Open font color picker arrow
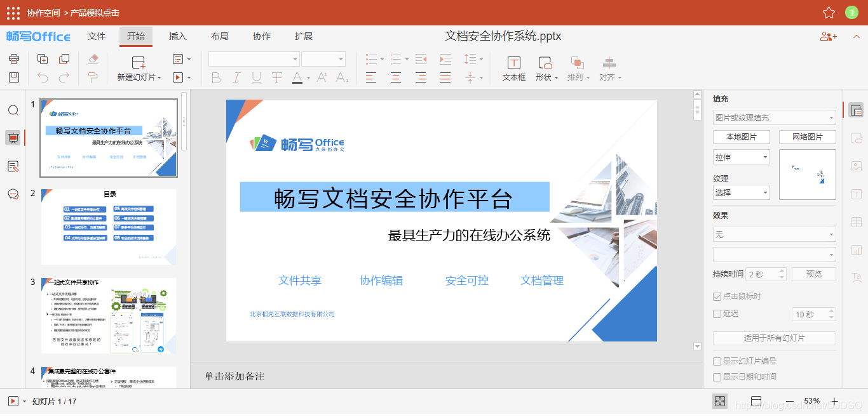Viewport: 868px width, 417px height. pos(308,78)
